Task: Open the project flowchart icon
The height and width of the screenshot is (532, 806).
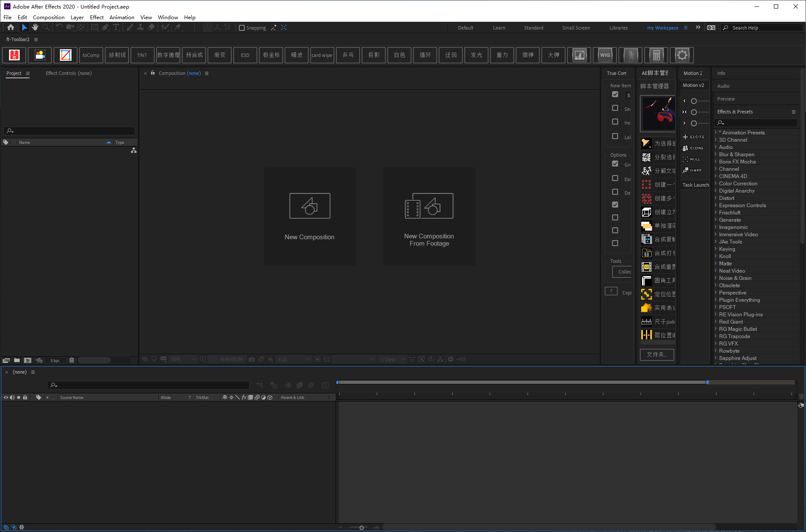Action: pyautogui.click(x=134, y=151)
